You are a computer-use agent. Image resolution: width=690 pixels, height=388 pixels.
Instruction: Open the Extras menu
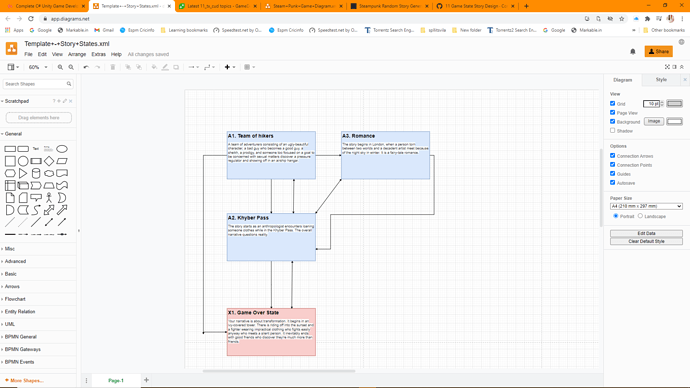coord(99,55)
